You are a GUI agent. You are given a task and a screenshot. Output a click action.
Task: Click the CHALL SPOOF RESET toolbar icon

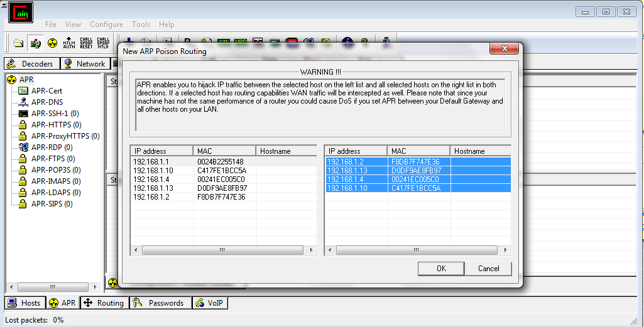[86, 43]
